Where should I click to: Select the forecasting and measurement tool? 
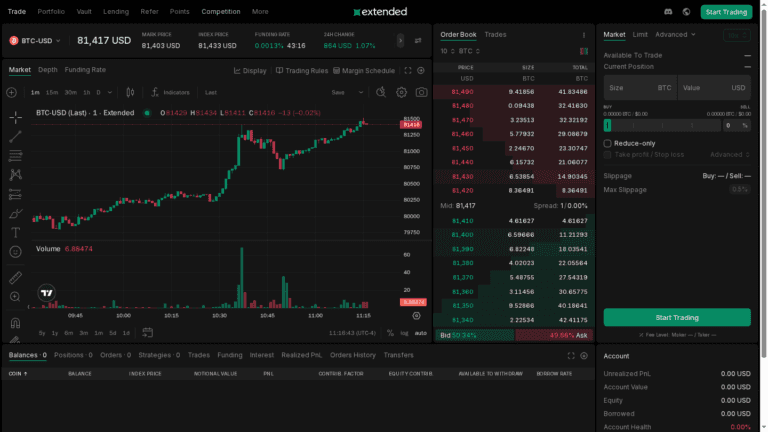[16, 194]
